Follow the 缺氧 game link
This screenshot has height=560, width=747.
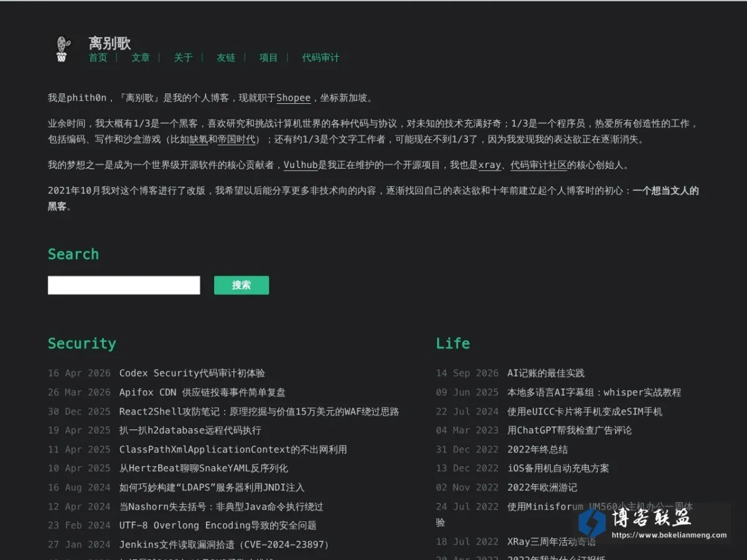[x=199, y=139]
